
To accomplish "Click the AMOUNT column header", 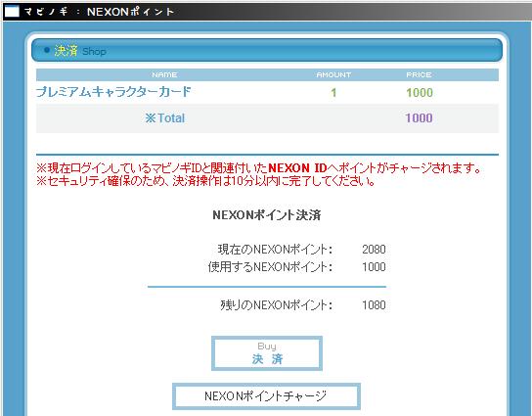I will point(333,74).
